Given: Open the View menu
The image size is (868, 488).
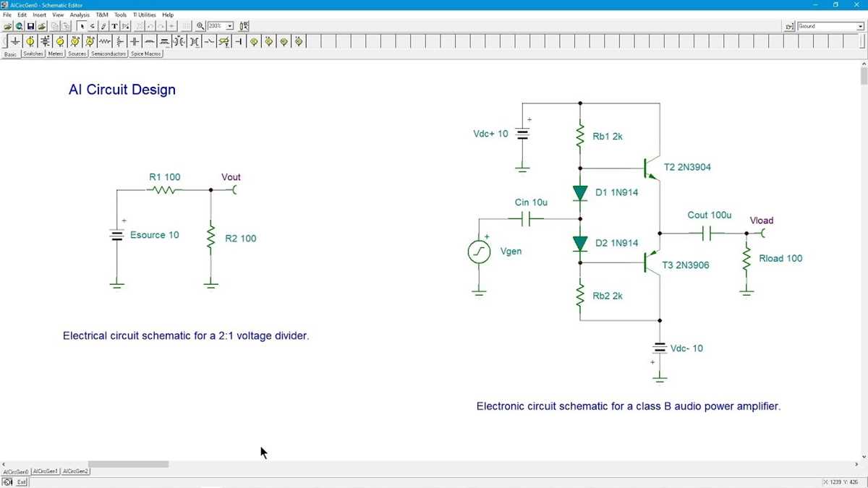Looking at the screenshot, I should click(58, 14).
